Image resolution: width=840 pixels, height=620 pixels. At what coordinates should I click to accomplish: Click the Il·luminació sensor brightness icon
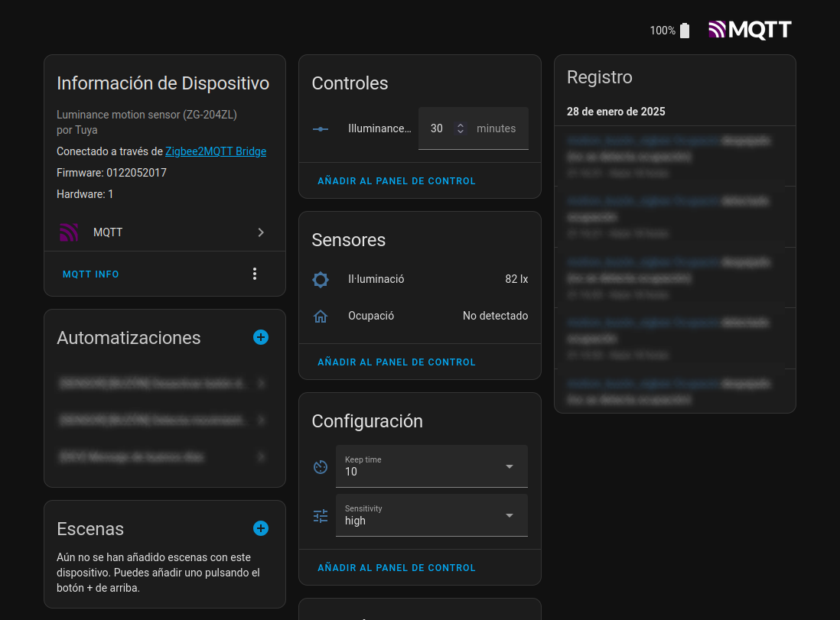coord(321,280)
